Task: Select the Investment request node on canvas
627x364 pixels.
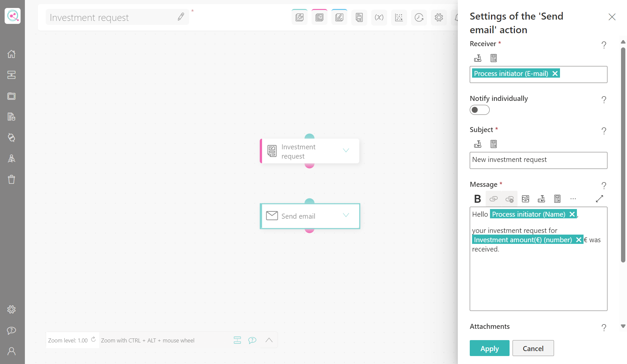Action: (310, 151)
